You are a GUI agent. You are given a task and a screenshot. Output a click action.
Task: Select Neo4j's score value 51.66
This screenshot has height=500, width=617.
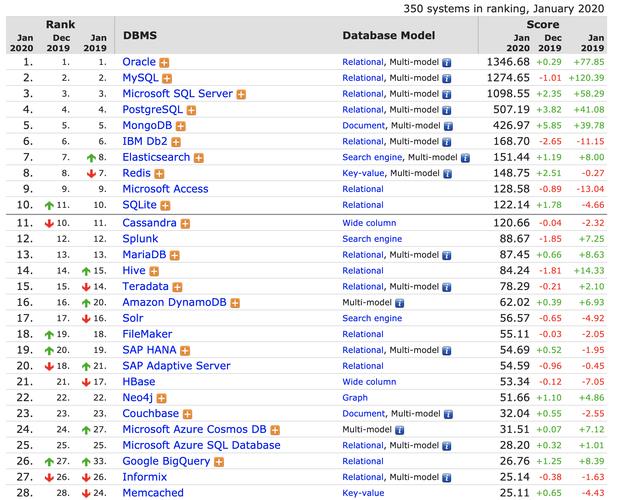[515, 397]
